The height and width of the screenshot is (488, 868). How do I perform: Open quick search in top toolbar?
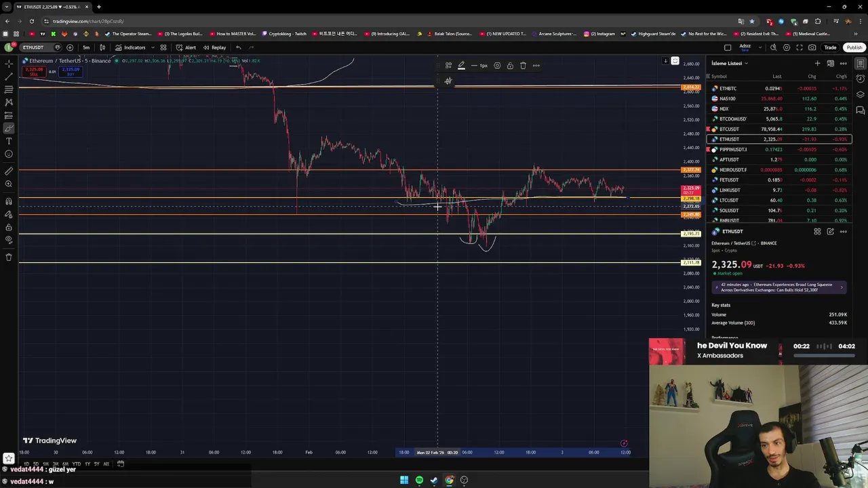click(x=774, y=47)
